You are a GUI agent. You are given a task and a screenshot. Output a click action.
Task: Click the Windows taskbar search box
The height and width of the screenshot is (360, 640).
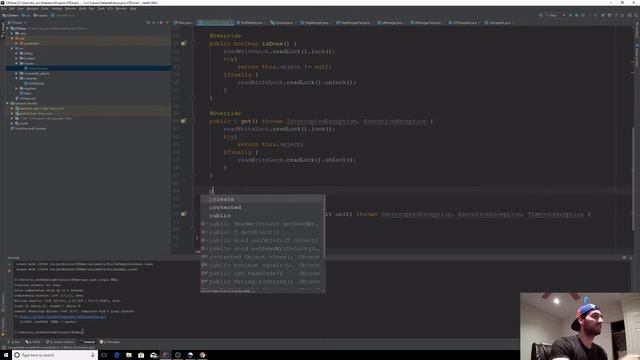[x=55, y=355]
